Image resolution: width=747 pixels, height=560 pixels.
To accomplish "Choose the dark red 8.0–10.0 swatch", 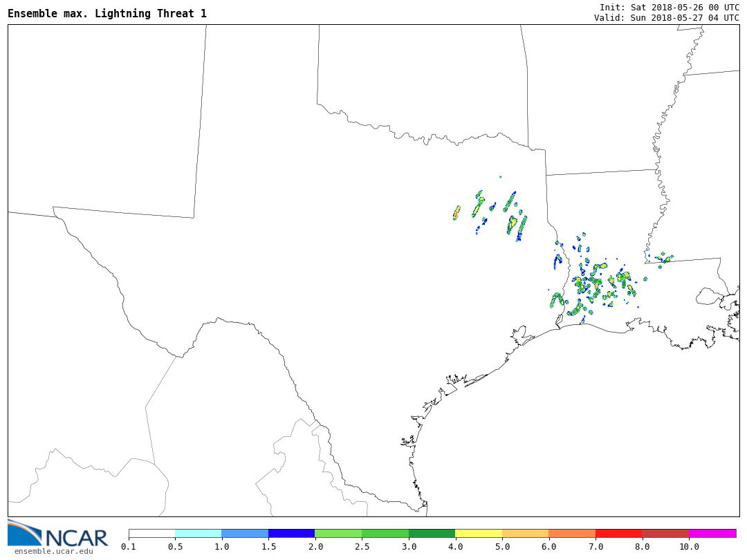I will [x=665, y=533].
